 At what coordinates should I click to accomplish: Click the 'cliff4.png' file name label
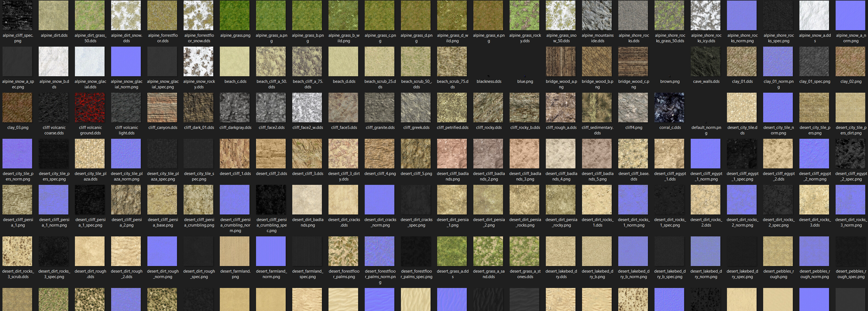pos(633,128)
